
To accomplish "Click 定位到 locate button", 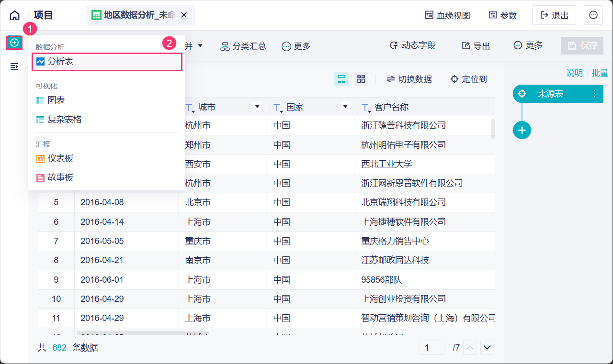I will coord(469,79).
